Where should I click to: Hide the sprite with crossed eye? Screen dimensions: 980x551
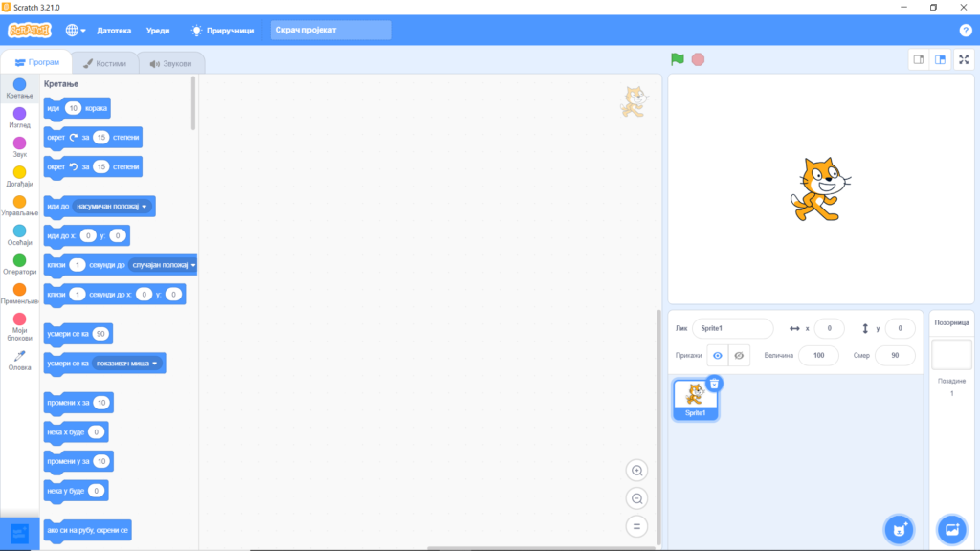click(739, 356)
